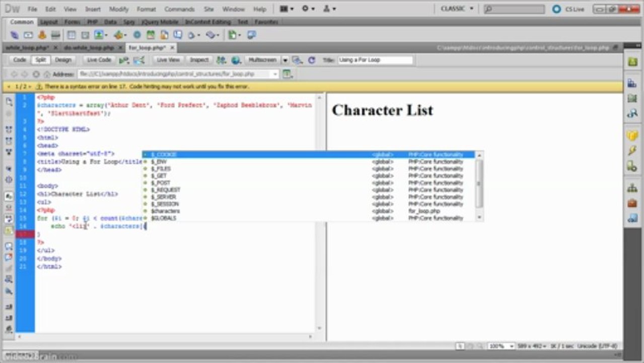The image size is (644, 363).
Task: Open CS Live services
Action: [x=568, y=9]
